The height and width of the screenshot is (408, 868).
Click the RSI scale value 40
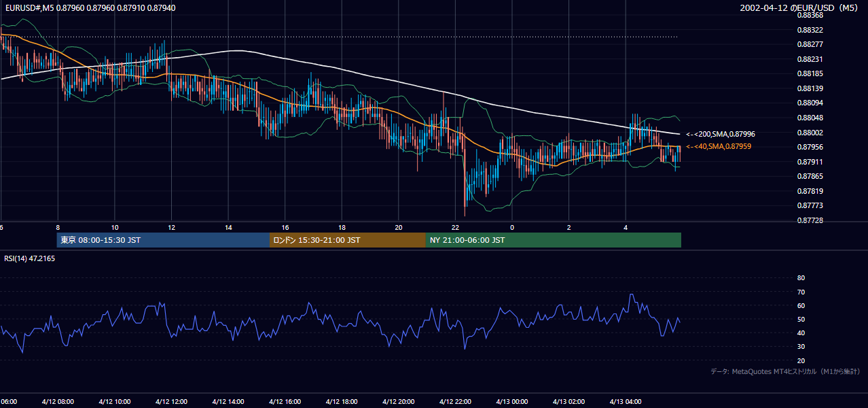pyautogui.click(x=801, y=333)
